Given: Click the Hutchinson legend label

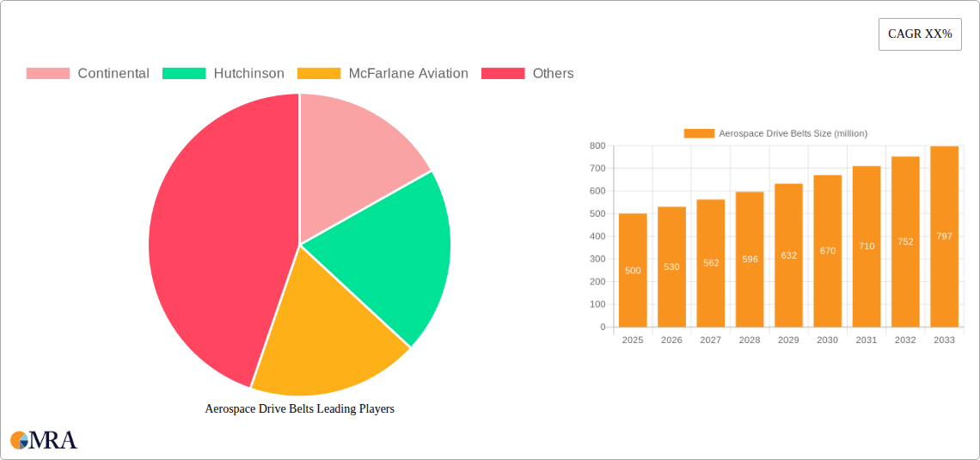Looking at the screenshot, I should coord(248,74).
